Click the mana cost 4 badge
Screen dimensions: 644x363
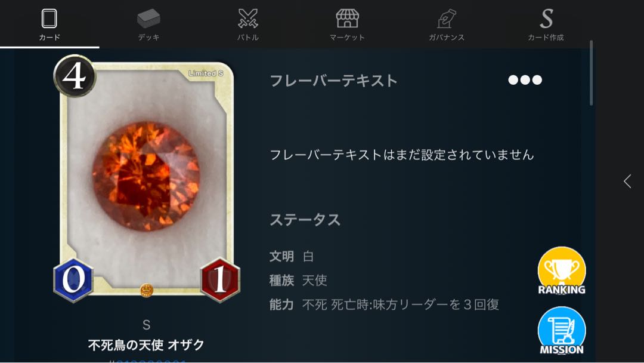(75, 76)
